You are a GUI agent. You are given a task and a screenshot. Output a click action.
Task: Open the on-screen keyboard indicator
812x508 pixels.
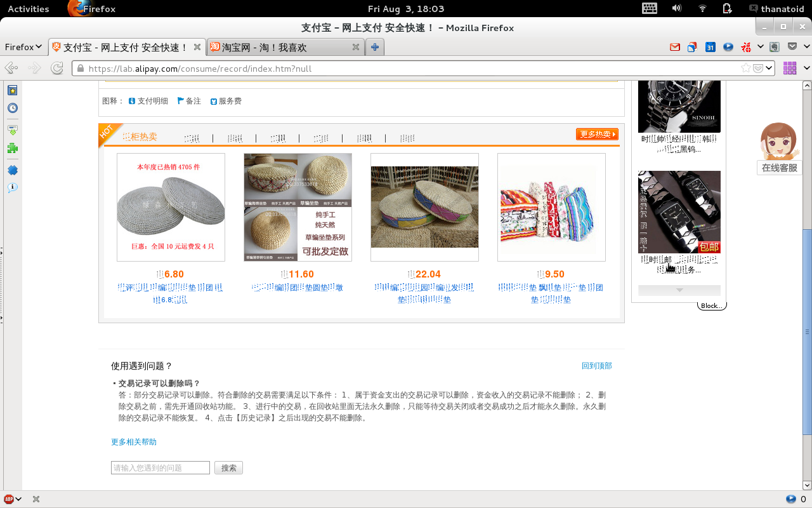650,8
